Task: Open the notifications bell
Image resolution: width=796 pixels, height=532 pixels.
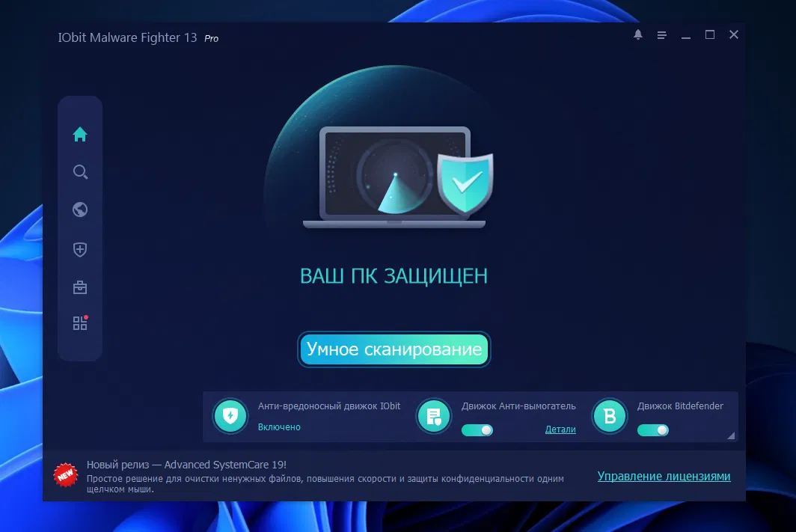Action: [638, 34]
